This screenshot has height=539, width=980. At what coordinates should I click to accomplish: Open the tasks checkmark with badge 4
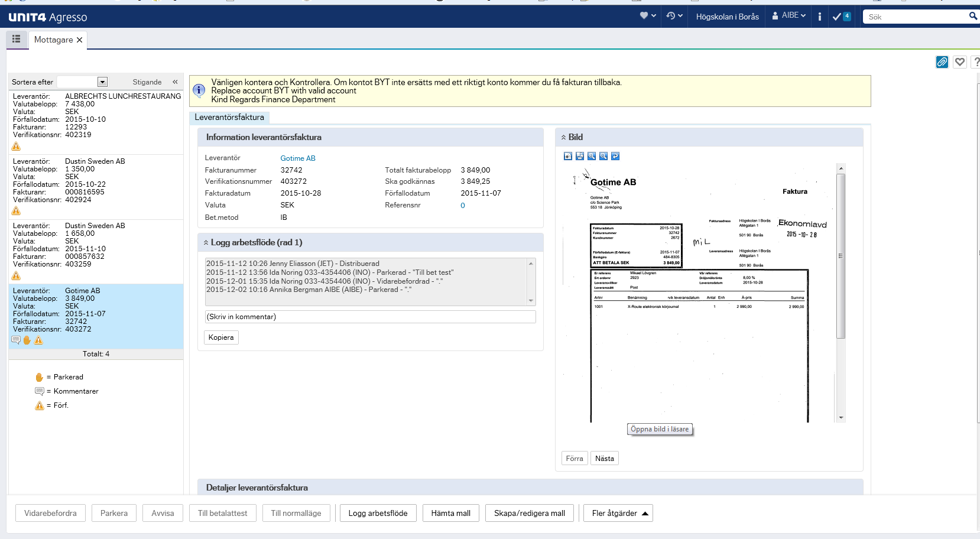pyautogui.click(x=842, y=17)
